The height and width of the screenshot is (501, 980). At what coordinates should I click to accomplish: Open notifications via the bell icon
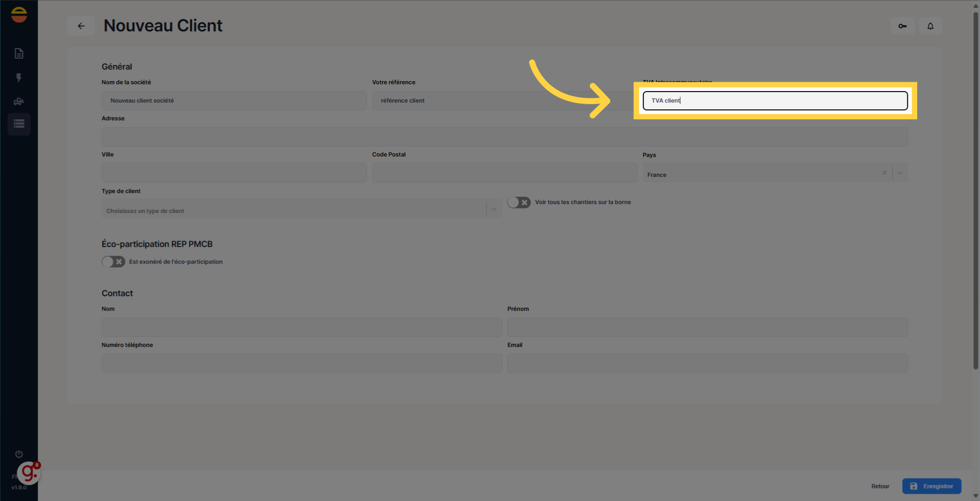[x=930, y=26]
